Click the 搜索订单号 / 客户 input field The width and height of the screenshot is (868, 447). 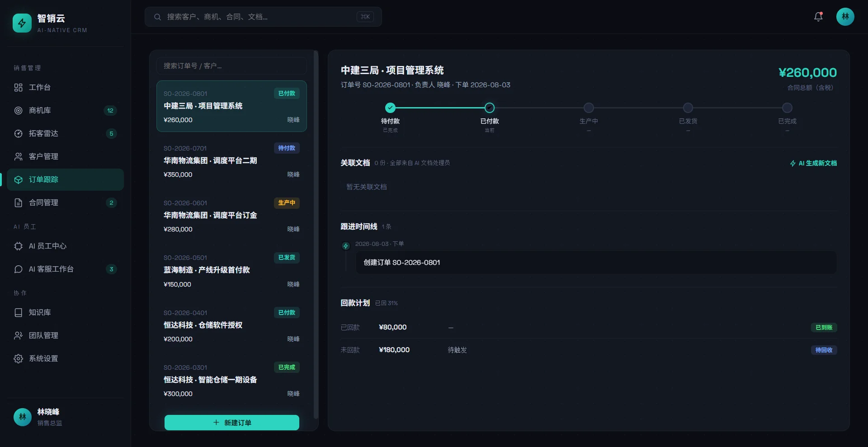click(231, 66)
